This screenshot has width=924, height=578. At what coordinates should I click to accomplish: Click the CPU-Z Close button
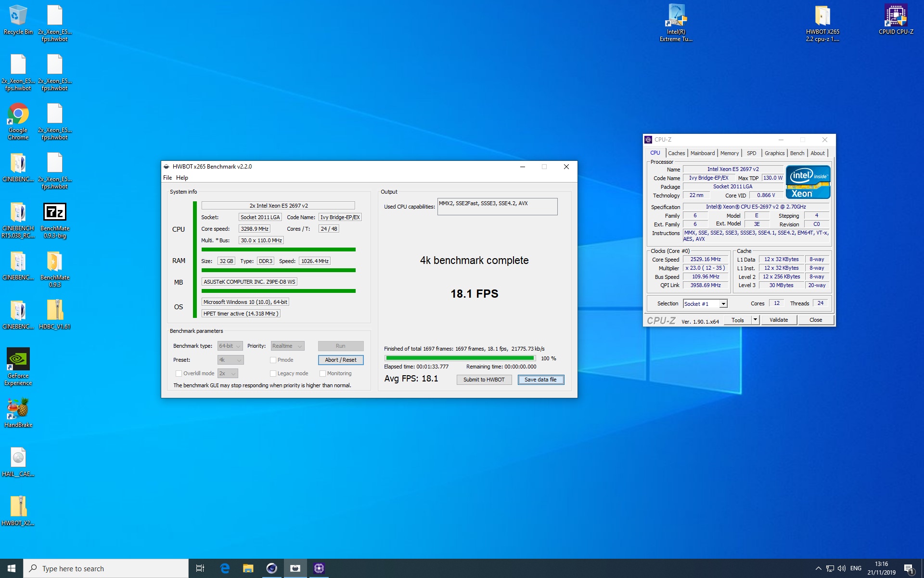pyautogui.click(x=816, y=320)
